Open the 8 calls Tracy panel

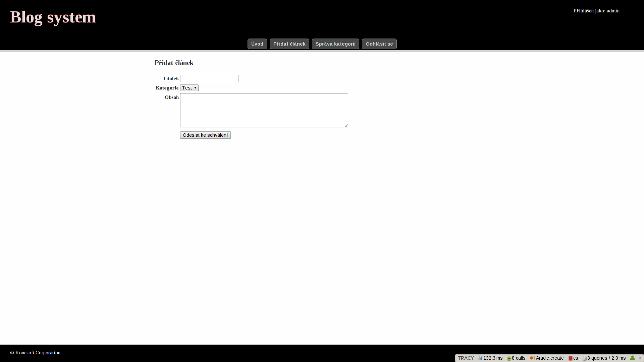[x=516, y=358]
